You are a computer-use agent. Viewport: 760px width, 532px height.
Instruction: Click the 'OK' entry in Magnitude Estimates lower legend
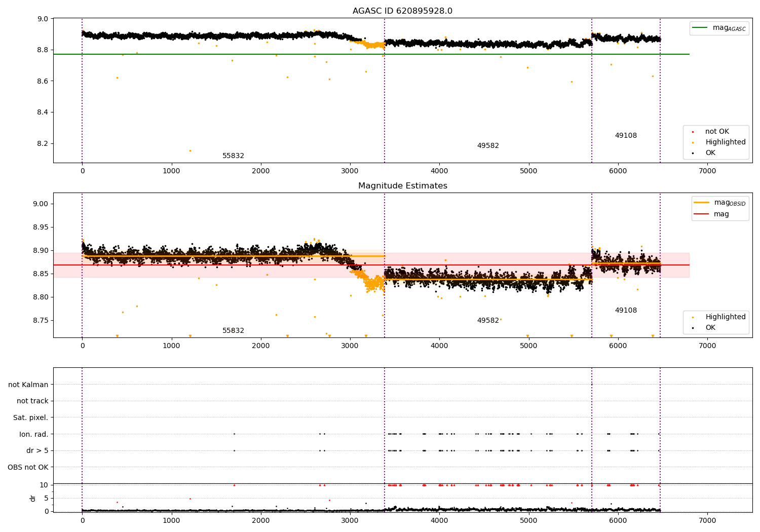pyautogui.click(x=710, y=327)
